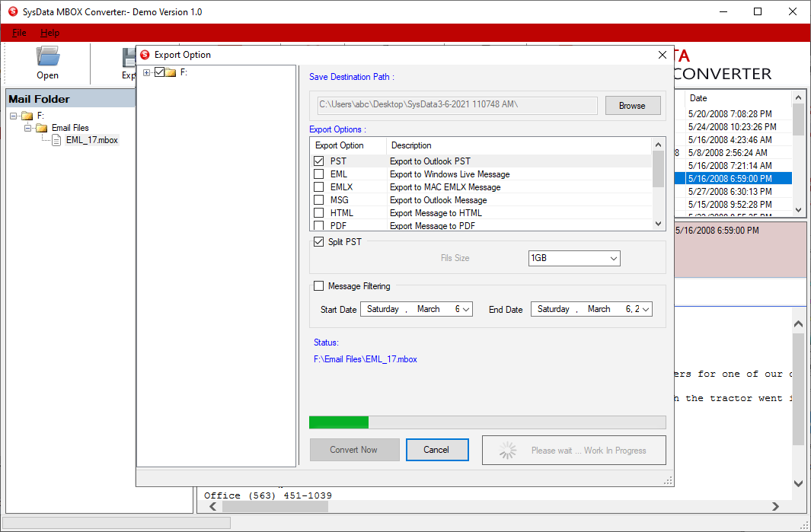Viewport: 811px width, 532px height.
Task: Click the Export Option dialog logo icon
Action: click(145, 55)
